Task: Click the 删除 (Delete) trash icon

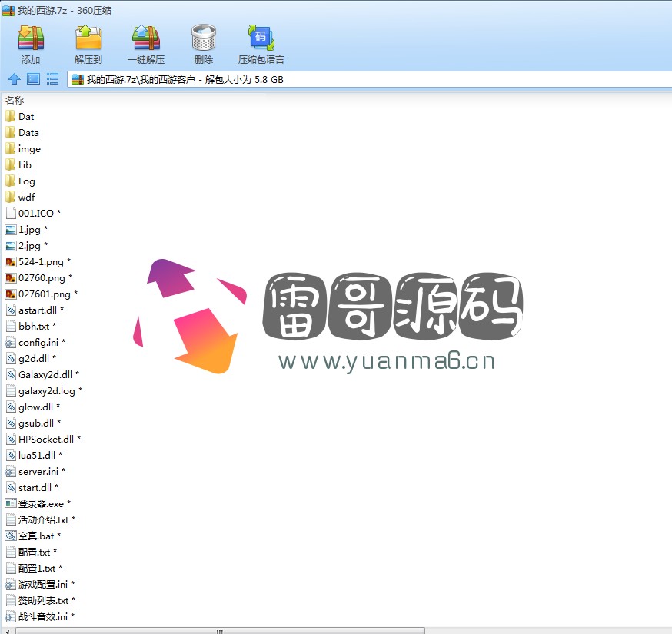Action: pyautogui.click(x=204, y=38)
